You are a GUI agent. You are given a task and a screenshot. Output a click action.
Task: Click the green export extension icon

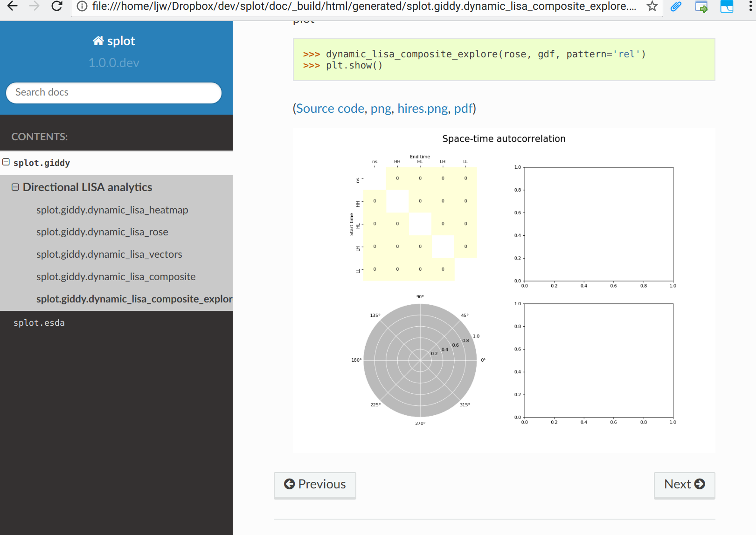(701, 7)
